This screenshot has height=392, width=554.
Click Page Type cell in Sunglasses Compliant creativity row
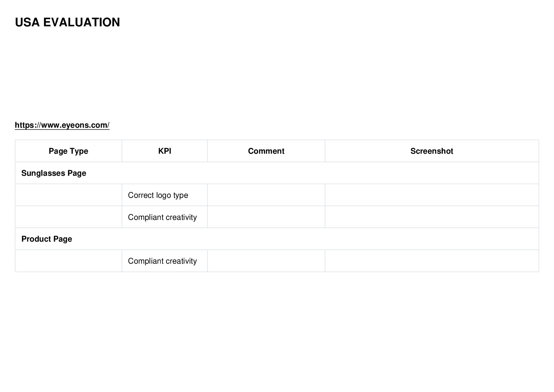pos(68,217)
